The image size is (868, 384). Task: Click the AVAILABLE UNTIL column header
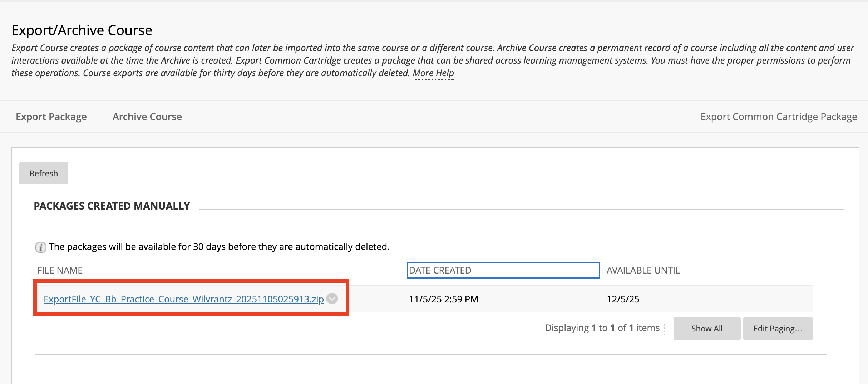click(643, 270)
